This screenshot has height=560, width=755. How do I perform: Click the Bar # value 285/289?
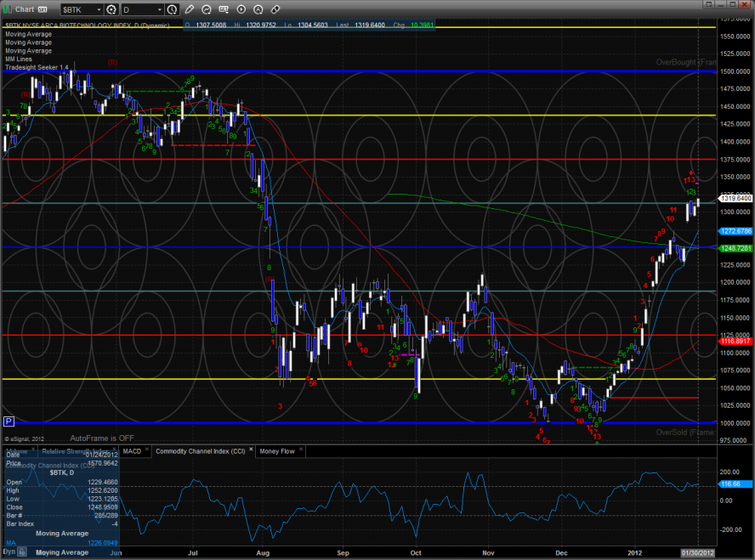106,516
